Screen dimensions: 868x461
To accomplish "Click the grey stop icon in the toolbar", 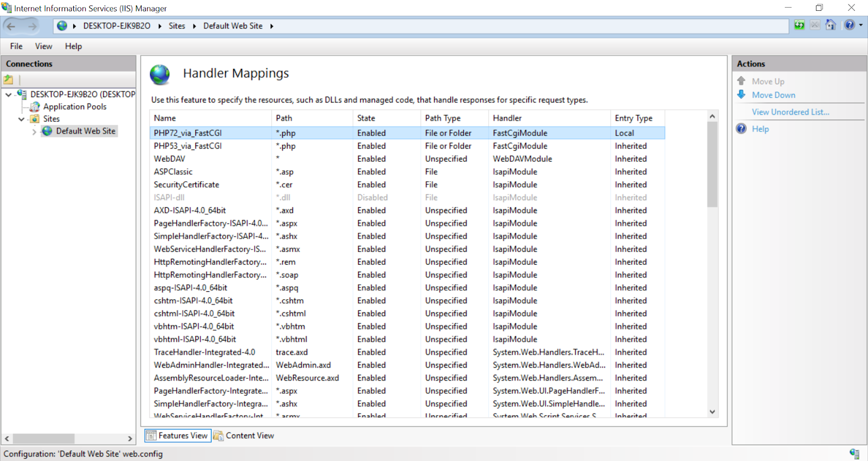I will tap(815, 25).
